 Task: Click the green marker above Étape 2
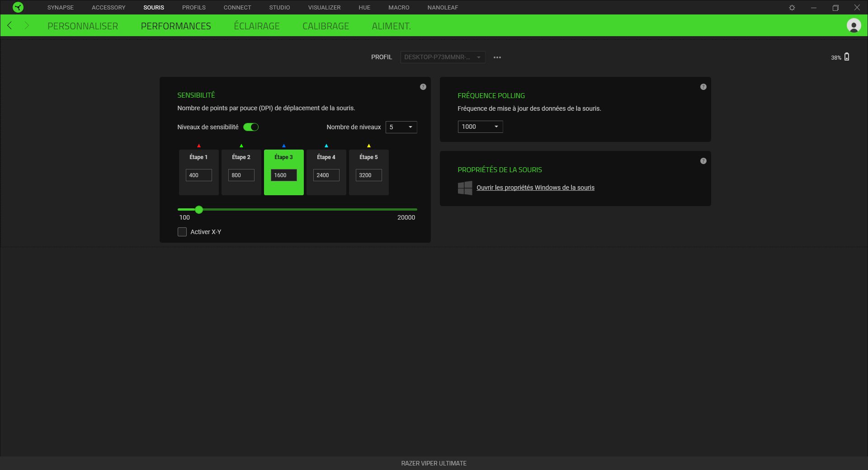241,146
